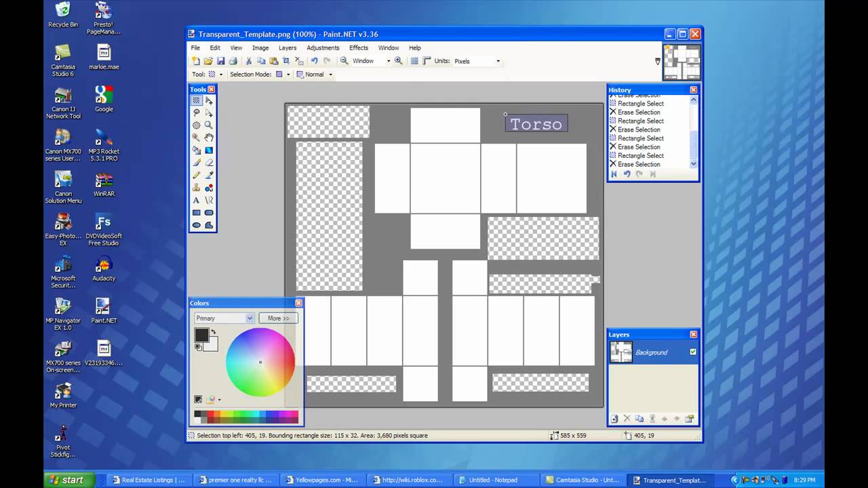Screen dimensions: 868x488
Task: Click the Cut scissors icon
Action: pos(249,61)
